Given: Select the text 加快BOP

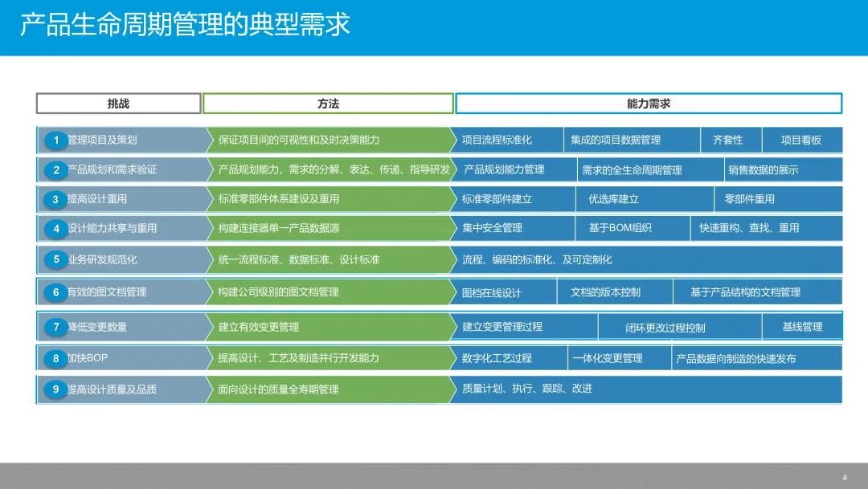Looking at the screenshot, I should coord(88,358).
